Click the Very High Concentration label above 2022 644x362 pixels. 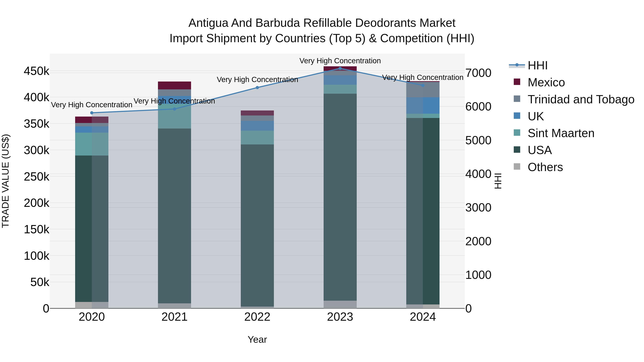tap(257, 79)
